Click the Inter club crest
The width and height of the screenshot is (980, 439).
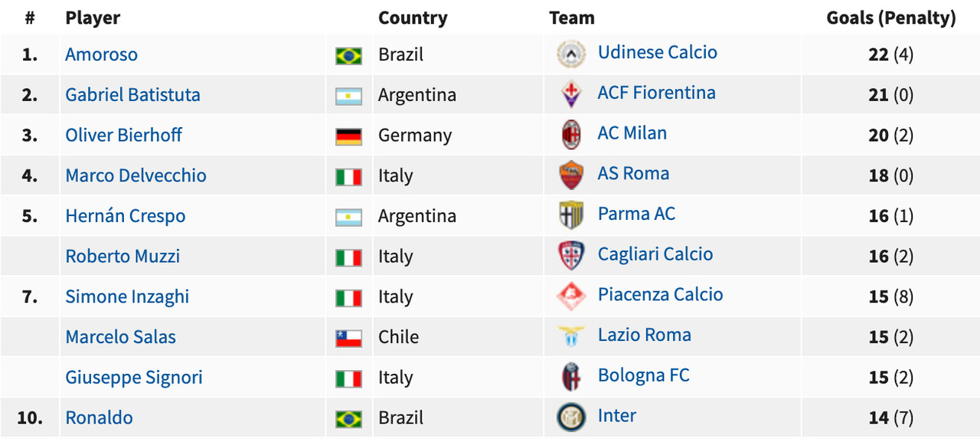pos(571,418)
